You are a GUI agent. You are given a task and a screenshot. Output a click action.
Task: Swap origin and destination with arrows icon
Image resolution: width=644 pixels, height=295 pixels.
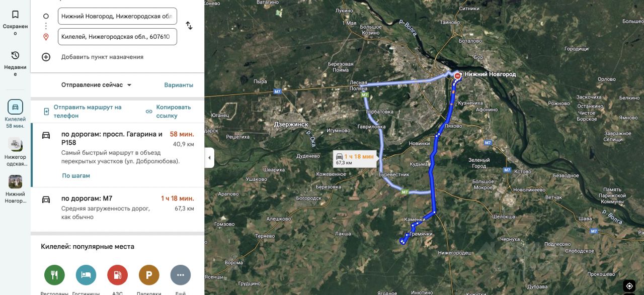point(189,26)
